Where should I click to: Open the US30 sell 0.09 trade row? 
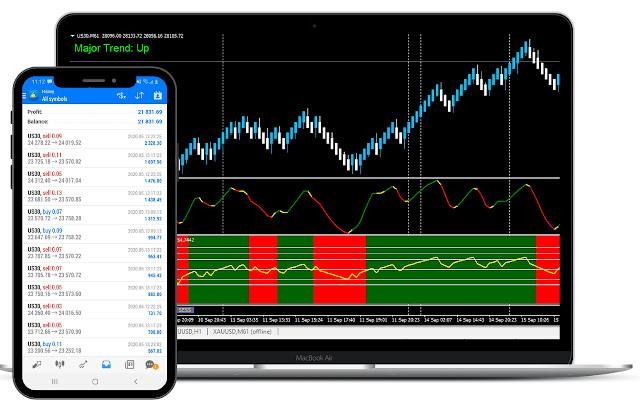coord(94,140)
